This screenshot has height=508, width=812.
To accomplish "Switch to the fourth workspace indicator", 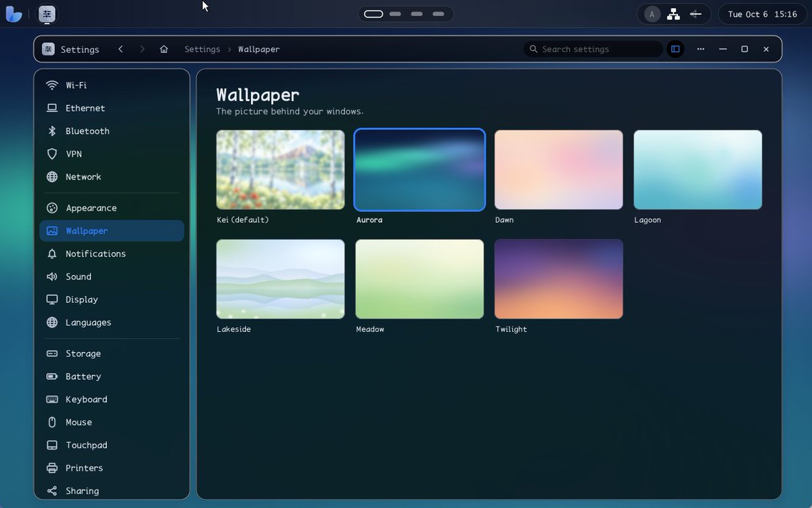I will pos(438,14).
